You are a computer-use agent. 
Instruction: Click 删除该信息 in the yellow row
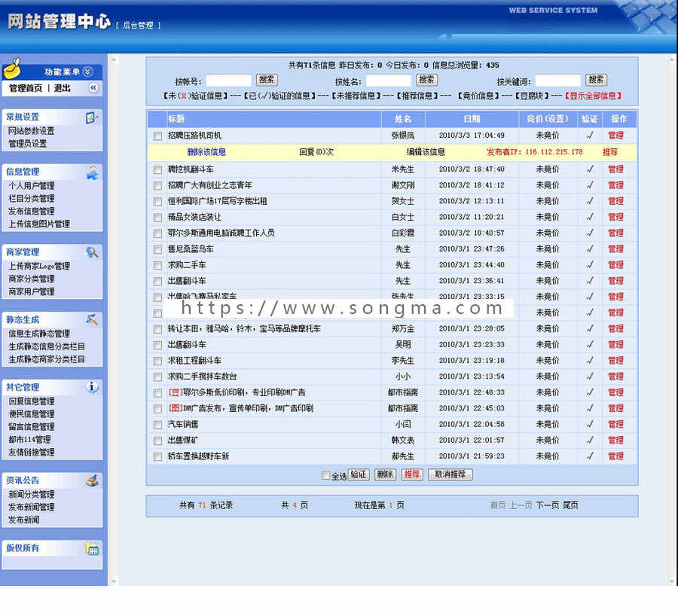tap(206, 152)
